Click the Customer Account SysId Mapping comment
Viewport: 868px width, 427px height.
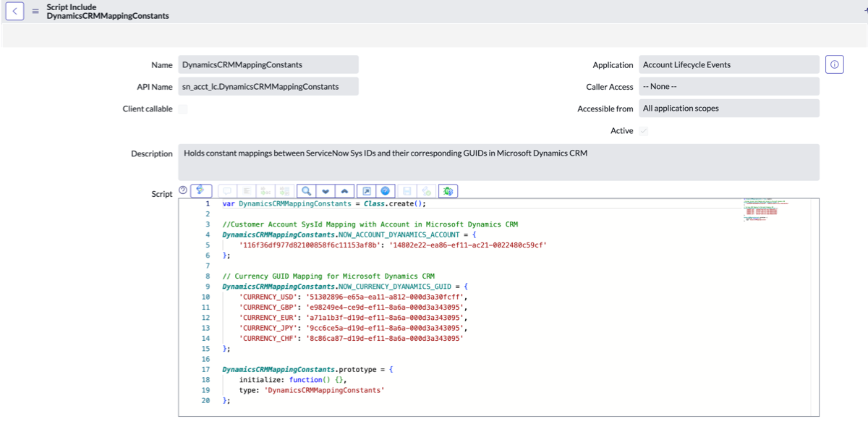[x=370, y=224]
